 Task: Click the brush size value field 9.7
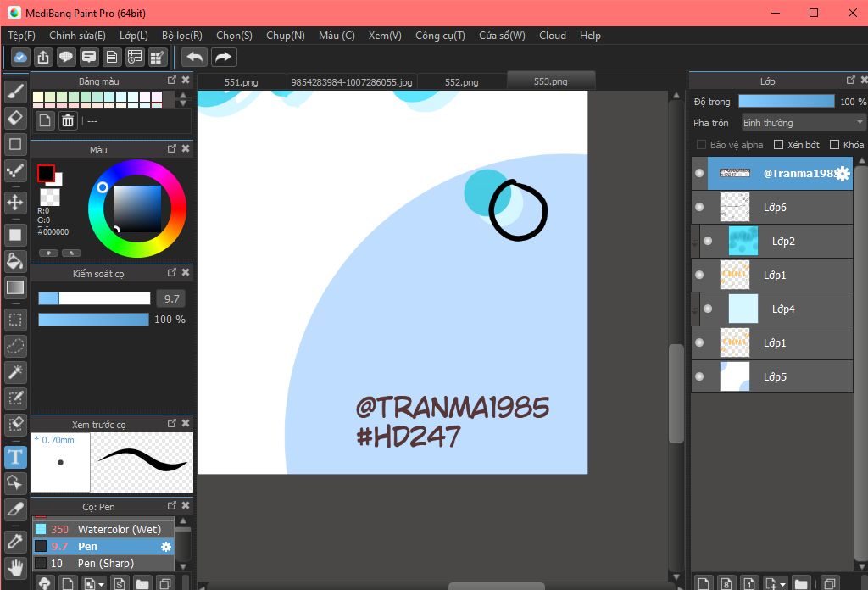[x=171, y=299]
